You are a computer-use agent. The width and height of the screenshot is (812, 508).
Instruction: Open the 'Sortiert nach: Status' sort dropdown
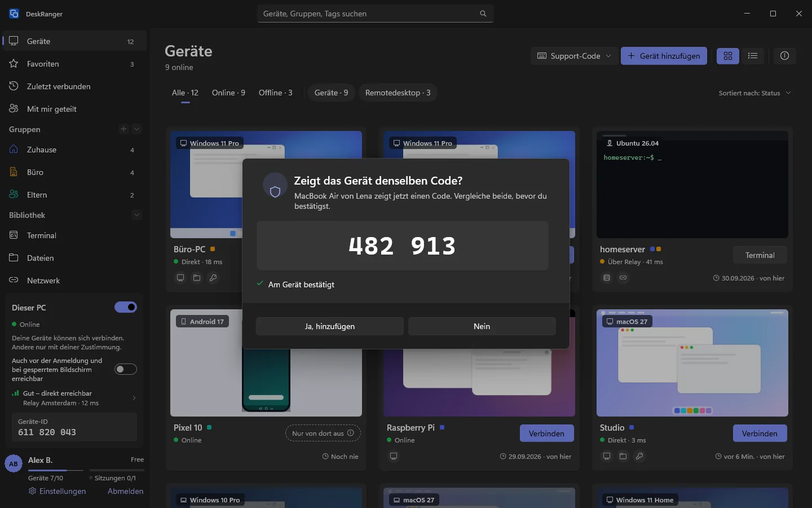point(755,93)
